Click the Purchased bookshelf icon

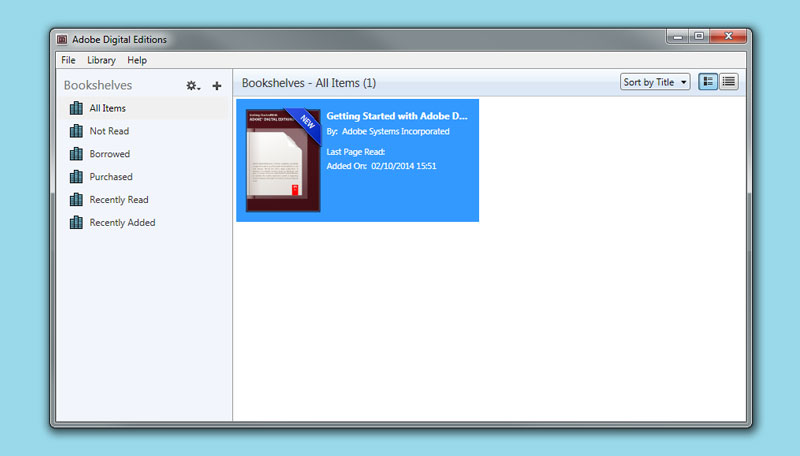click(76, 177)
